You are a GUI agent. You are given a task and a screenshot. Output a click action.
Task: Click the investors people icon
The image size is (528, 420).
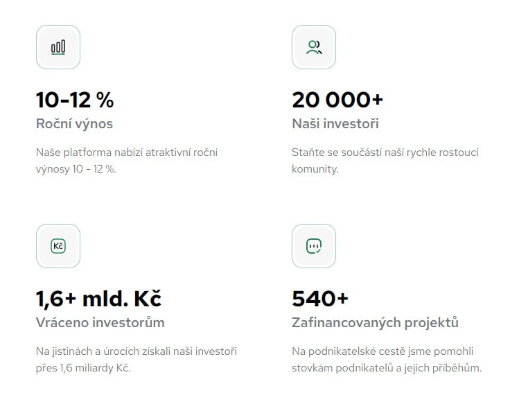(x=314, y=47)
